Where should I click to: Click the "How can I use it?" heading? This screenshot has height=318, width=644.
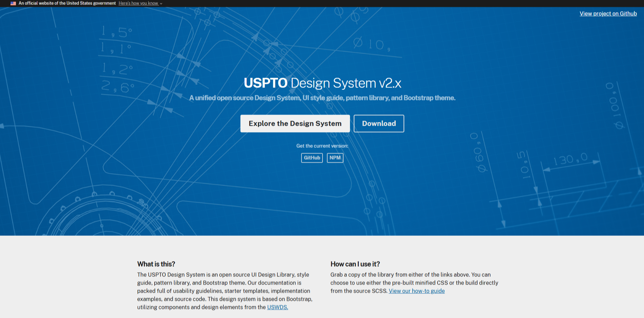point(355,264)
